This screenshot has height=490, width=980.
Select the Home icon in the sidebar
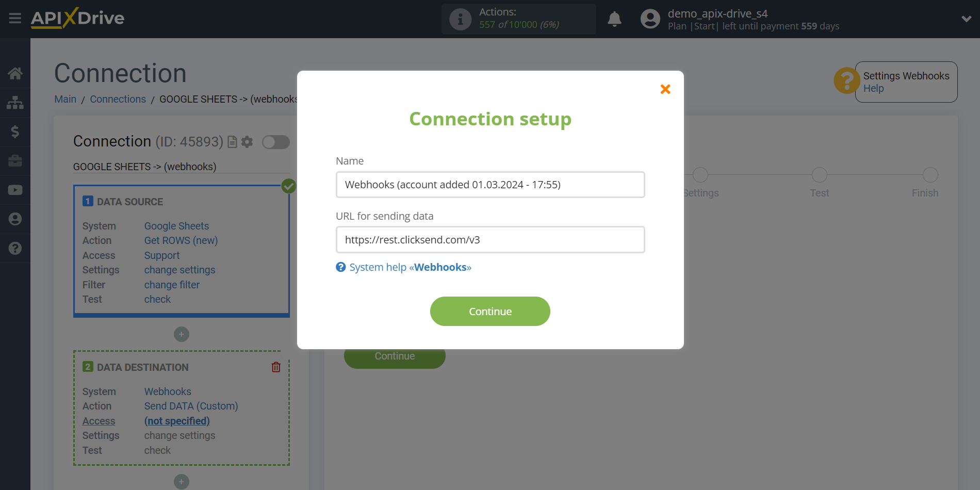(x=15, y=73)
